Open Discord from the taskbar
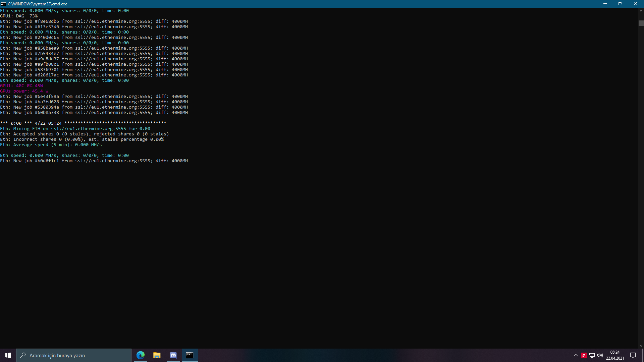The width and height of the screenshot is (644, 362). (173, 355)
